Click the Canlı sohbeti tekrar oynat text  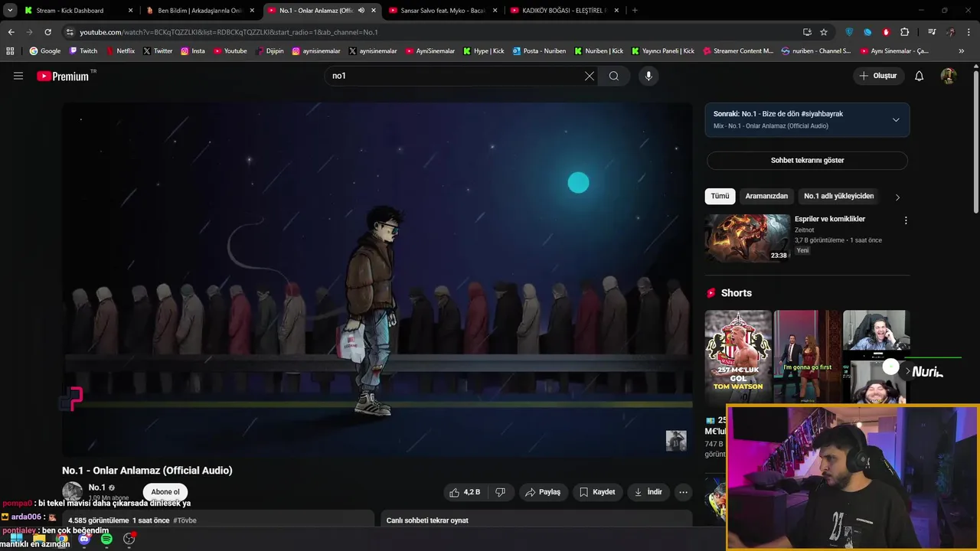(x=427, y=520)
